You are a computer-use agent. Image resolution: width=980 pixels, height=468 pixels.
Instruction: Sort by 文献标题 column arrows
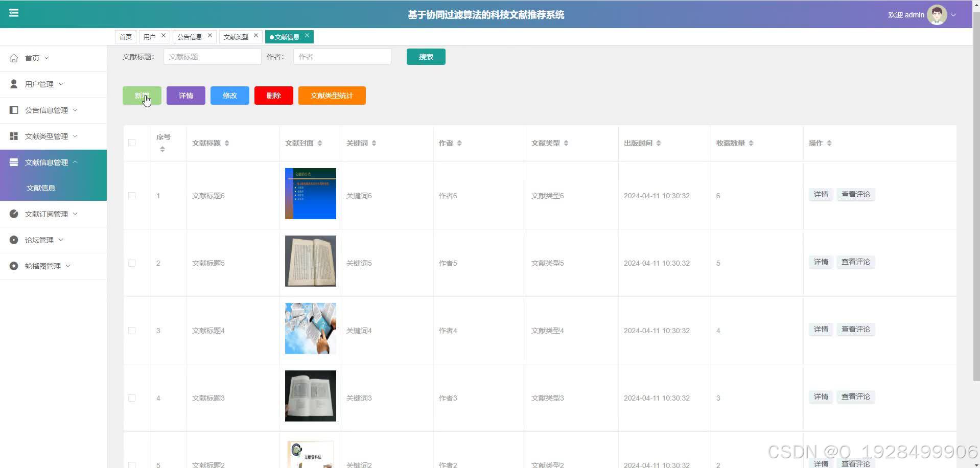[227, 143]
